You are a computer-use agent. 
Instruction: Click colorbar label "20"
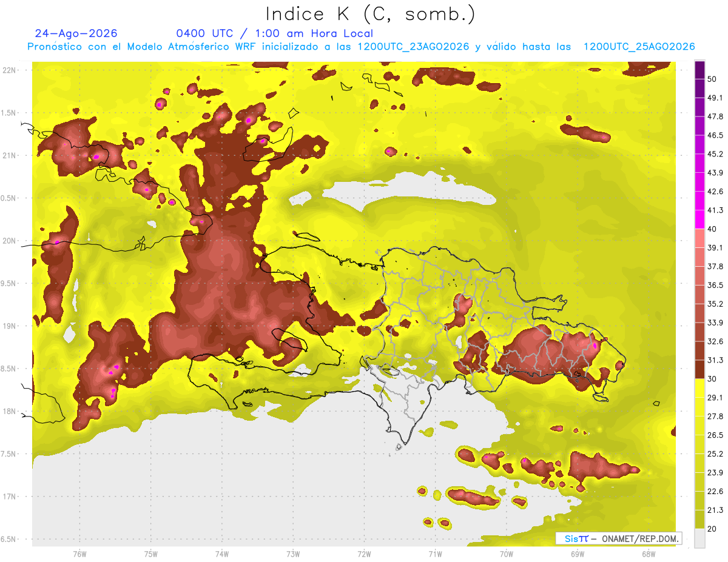[712, 529]
